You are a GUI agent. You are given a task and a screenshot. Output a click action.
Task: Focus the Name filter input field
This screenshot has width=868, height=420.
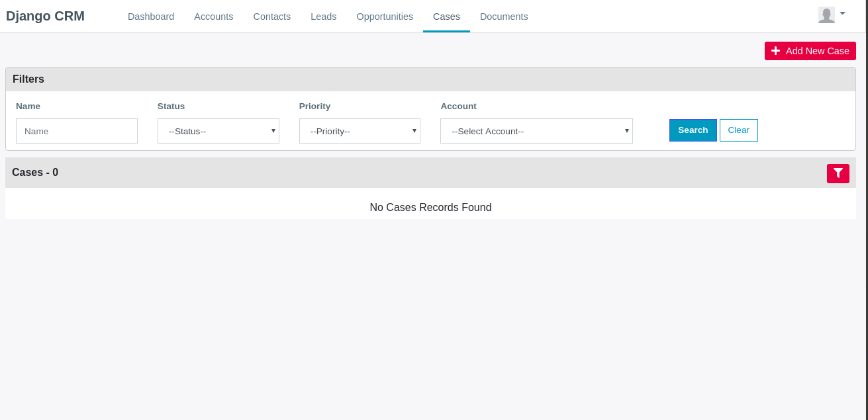[77, 131]
